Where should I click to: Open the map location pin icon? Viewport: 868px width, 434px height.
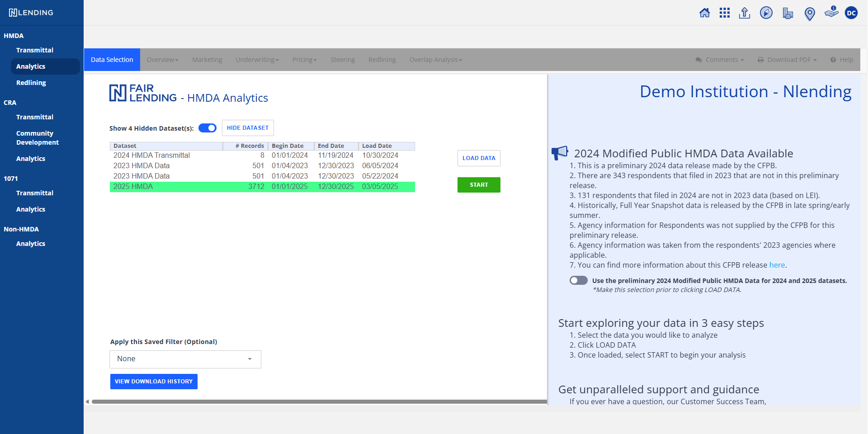point(810,14)
